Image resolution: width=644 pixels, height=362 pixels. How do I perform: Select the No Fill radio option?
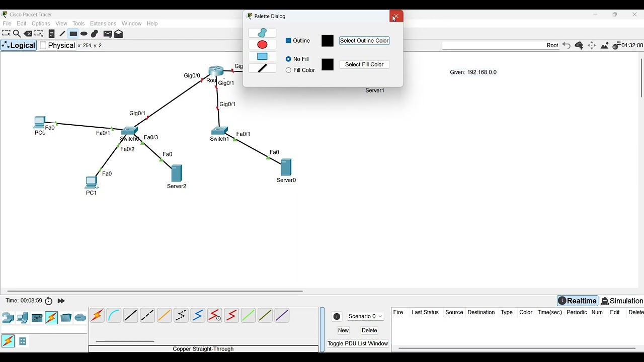(288, 59)
